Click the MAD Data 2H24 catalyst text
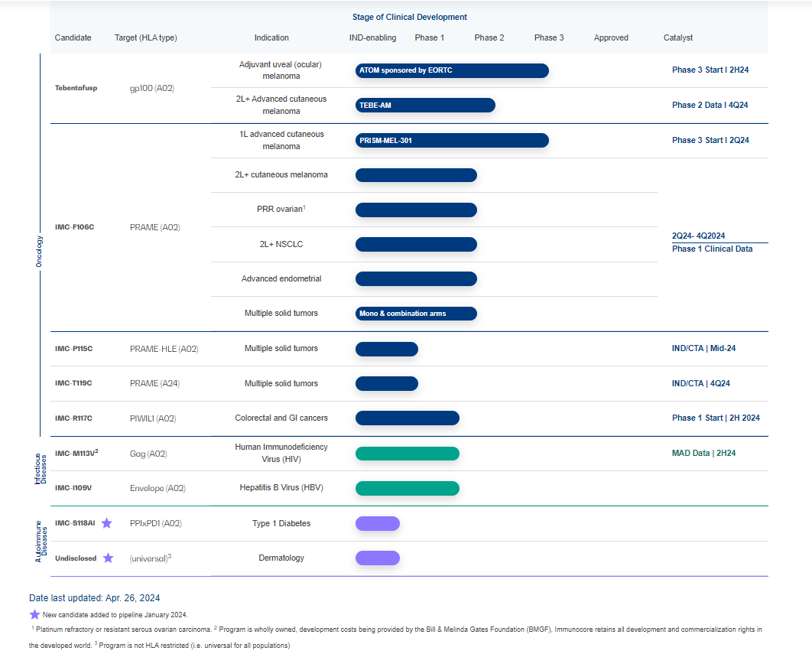 703,453
